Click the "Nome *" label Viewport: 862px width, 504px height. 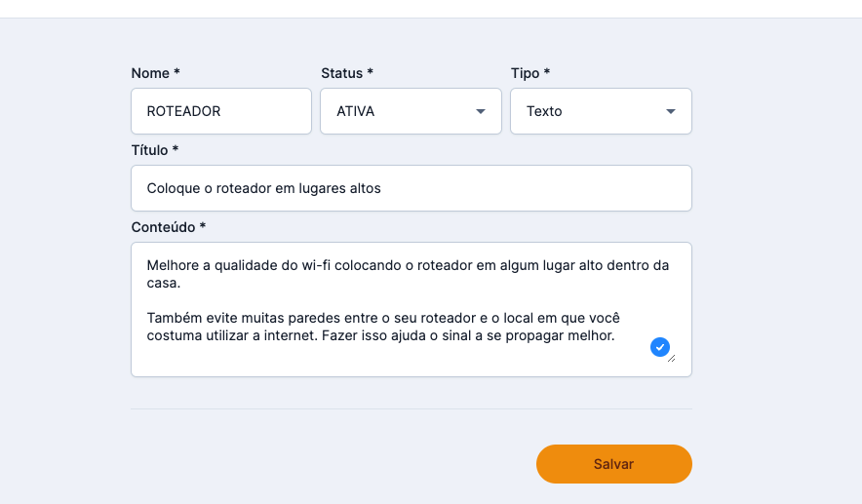[x=156, y=73]
